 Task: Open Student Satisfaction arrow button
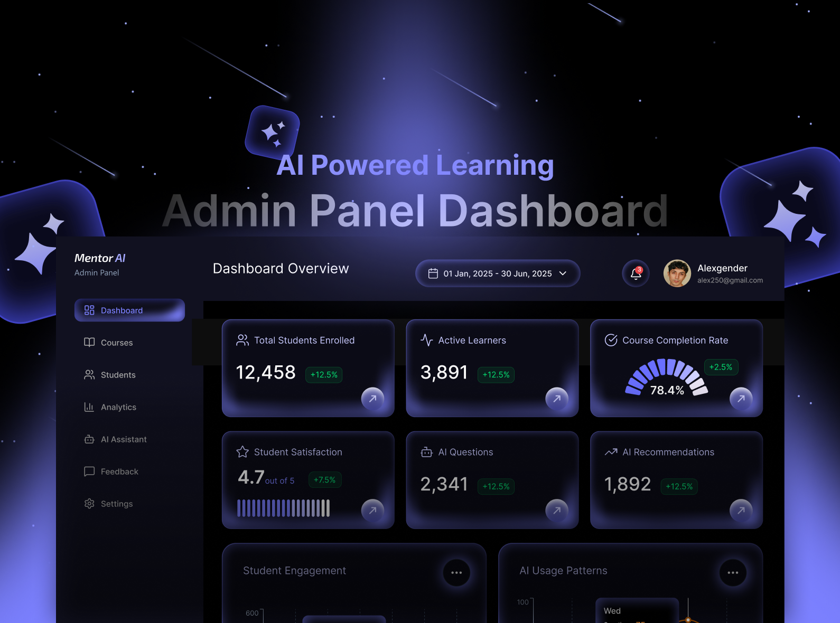[x=372, y=511]
